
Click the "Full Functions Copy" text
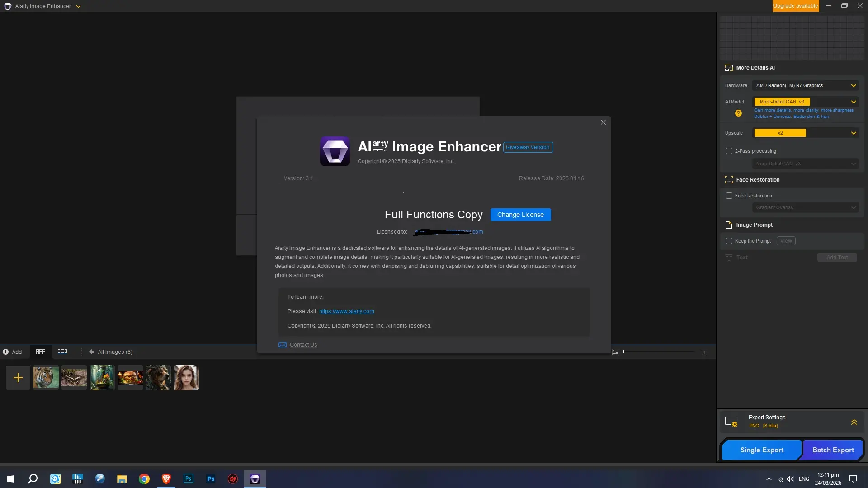tap(434, 215)
